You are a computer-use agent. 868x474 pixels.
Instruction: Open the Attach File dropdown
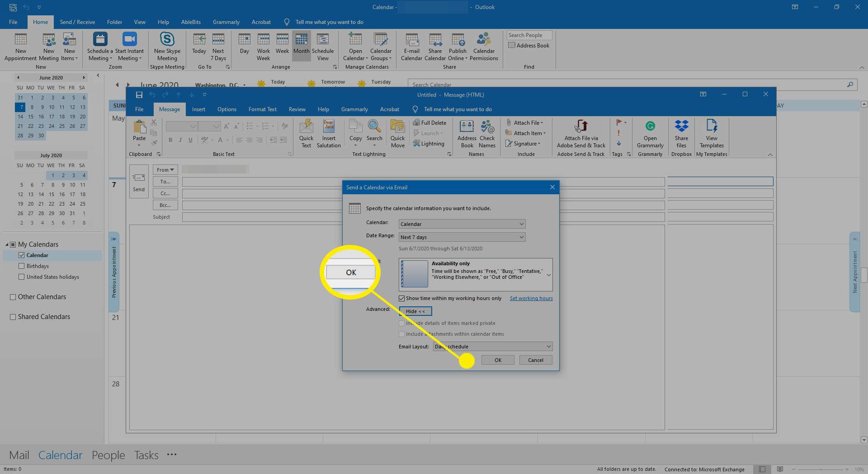point(525,122)
